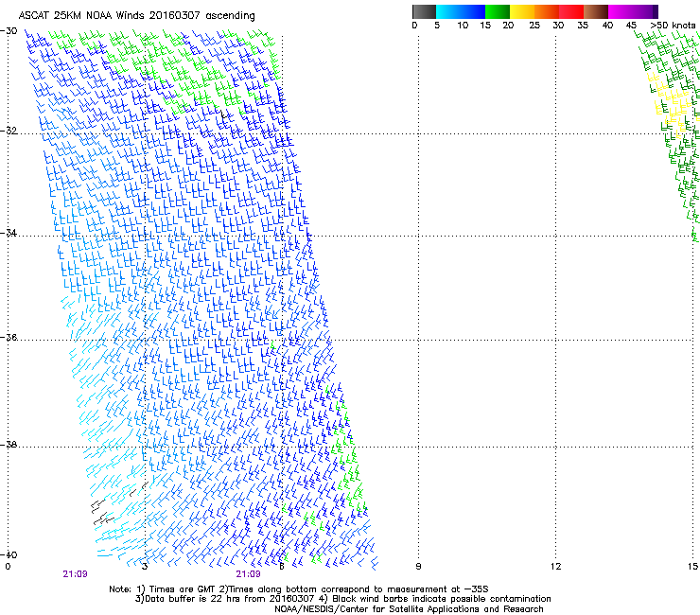This screenshot has width=700, height=615.
Task: Click the gray 0-5 knots legend swatch
Action: [x=424, y=11]
